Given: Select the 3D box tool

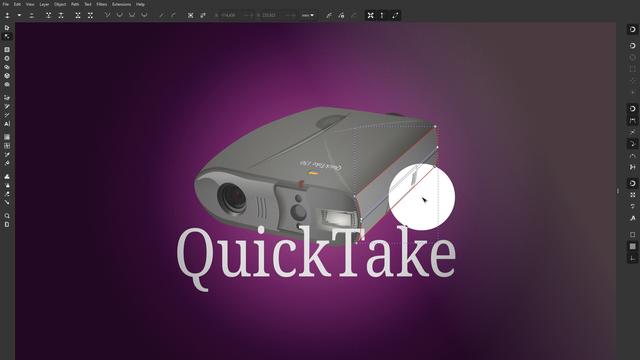Looking at the screenshot, I should coord(7,76).
